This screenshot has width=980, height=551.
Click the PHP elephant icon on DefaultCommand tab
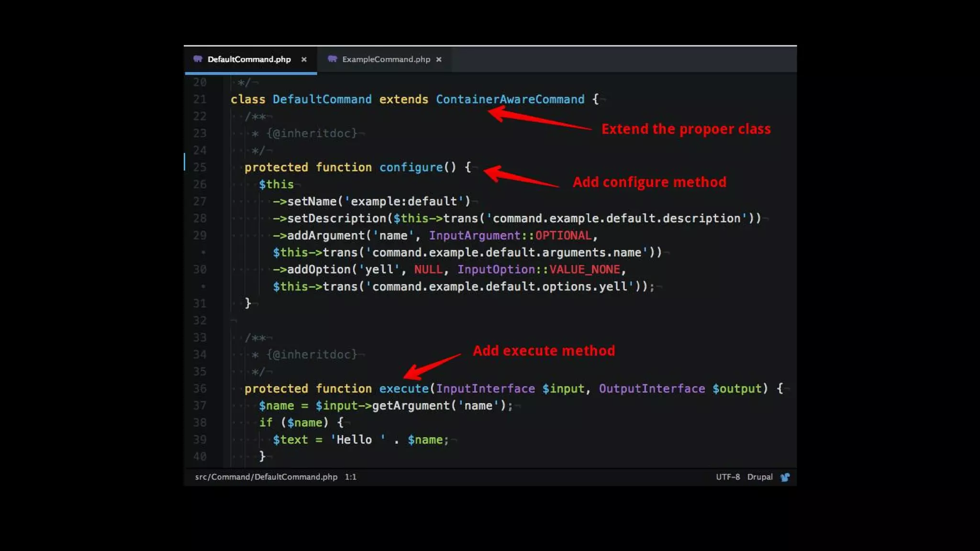coord(198,59)
